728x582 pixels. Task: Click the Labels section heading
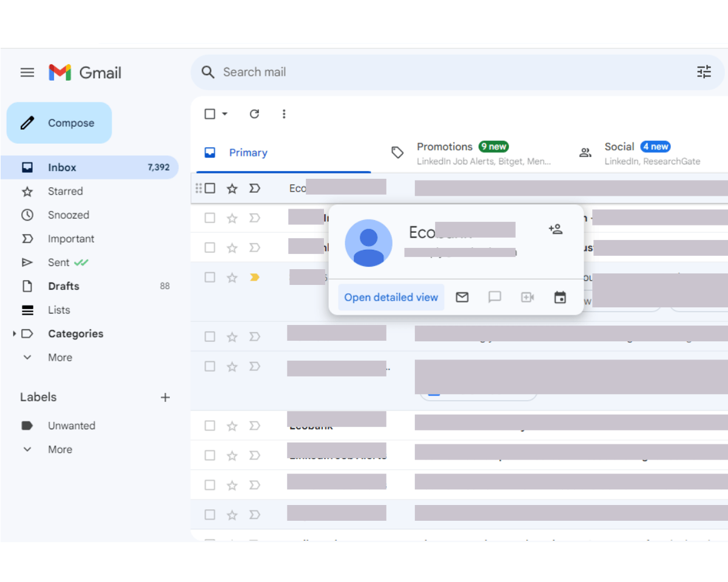38,397
